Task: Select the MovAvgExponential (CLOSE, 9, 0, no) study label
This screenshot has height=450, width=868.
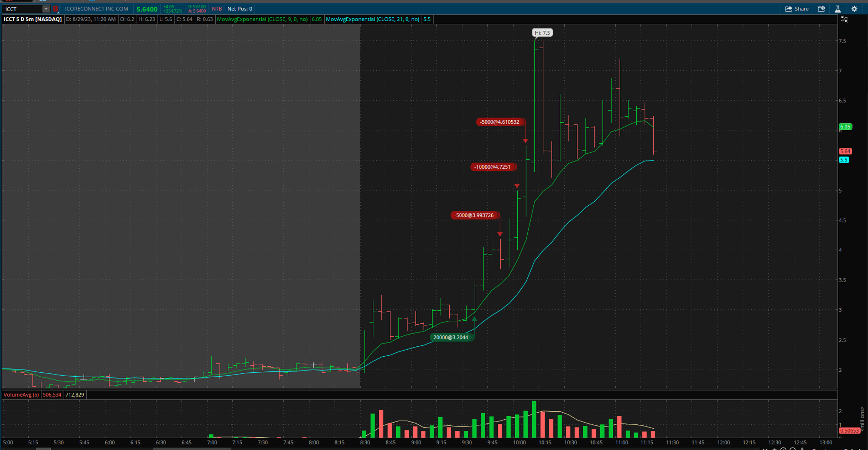Action: tap(262, 19)
